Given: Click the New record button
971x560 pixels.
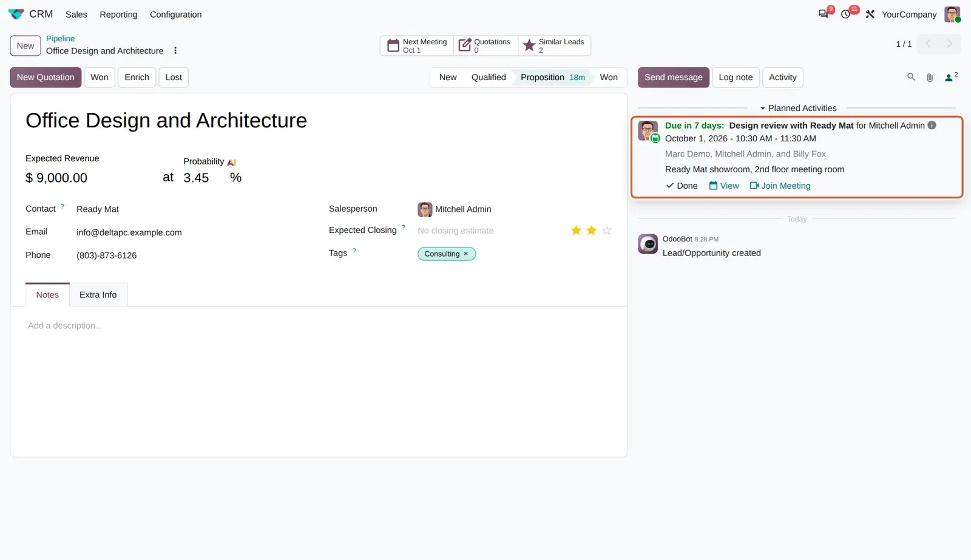Looking at the screenshot, I should 25,46.
